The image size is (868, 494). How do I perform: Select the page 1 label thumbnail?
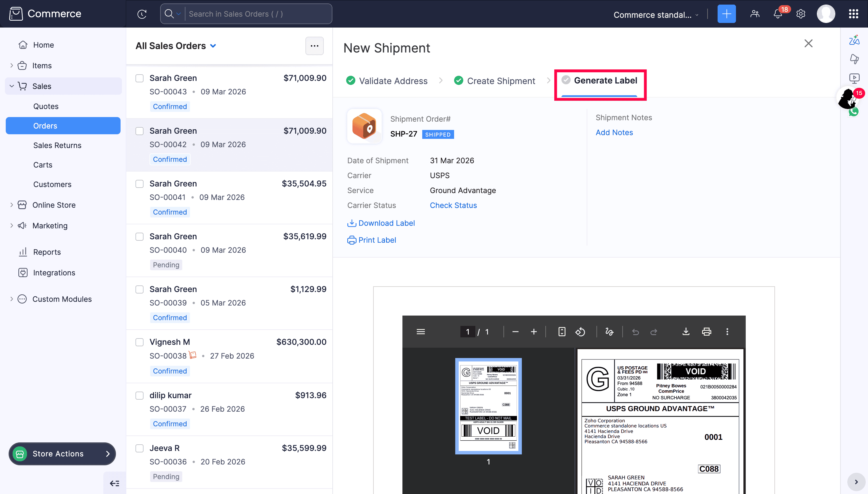[488, 406]
